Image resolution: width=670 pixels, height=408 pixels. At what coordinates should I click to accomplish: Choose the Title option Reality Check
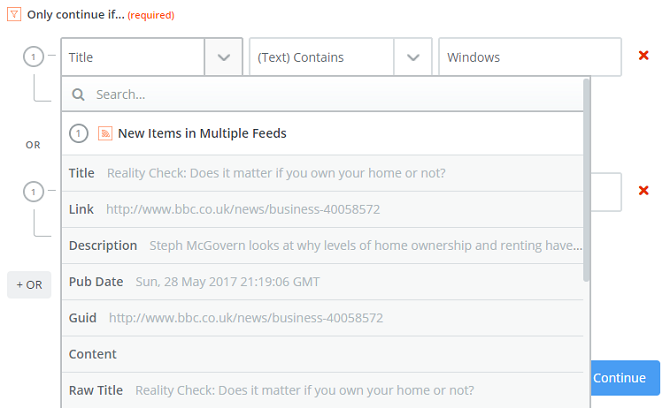click(x=323, y=173)
